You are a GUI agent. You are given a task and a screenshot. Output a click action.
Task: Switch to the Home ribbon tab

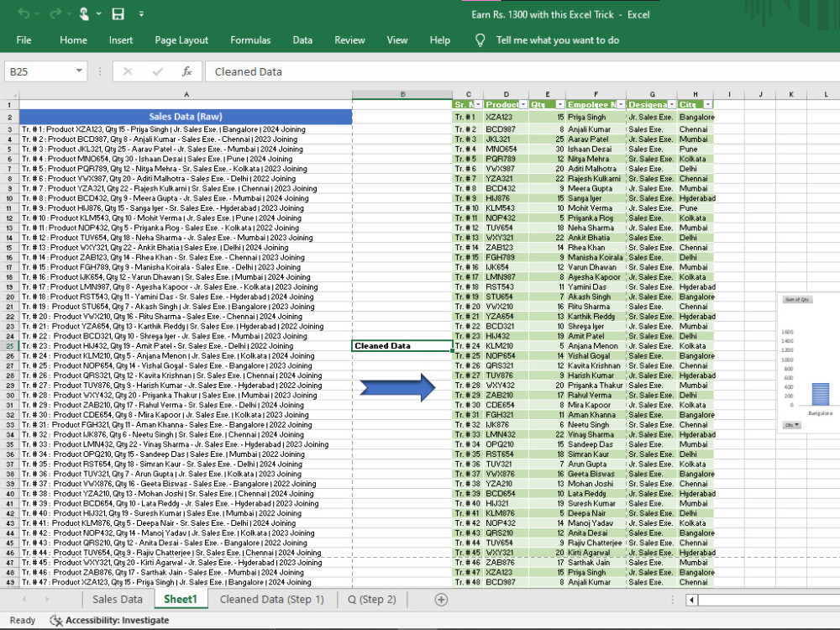[73, 40]
